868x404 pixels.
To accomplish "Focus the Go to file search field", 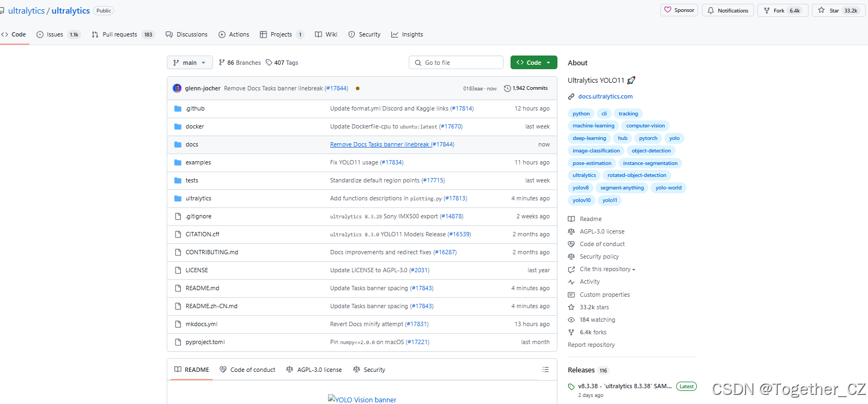I will (456, 63).
